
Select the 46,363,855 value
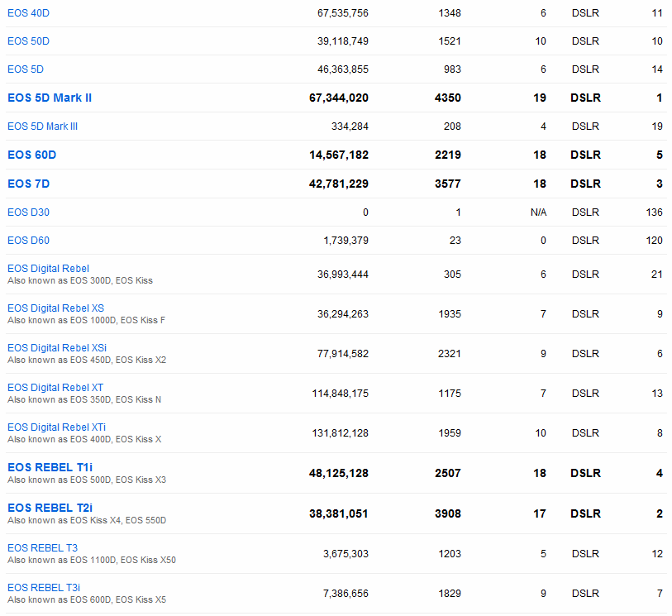pos(343,69)
